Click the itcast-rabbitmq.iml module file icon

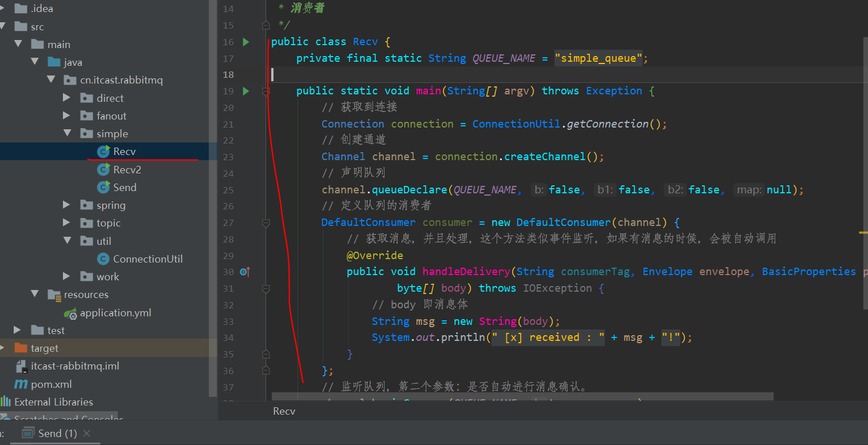[x=21, y=366]
